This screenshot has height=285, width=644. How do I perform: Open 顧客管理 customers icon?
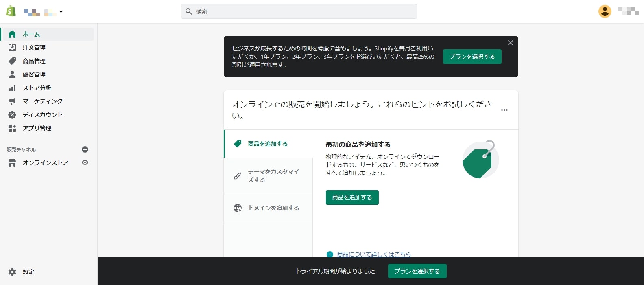12,75
